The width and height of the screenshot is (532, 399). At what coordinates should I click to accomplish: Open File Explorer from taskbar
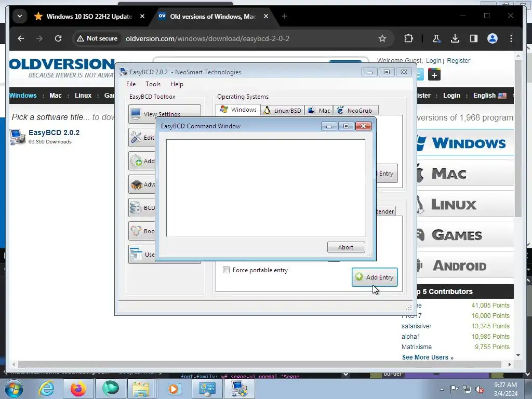point(141,389)
